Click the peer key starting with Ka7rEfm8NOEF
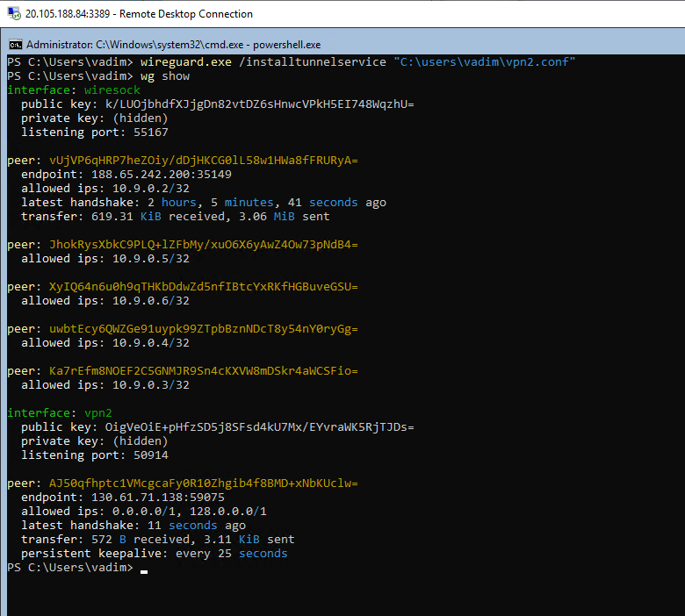The image size is (685, 616). coord(204,371)
